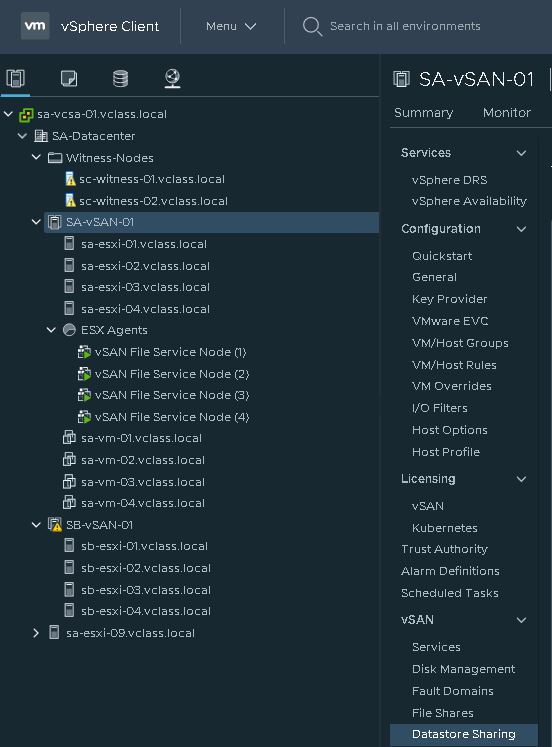552x747 pixels.
Task: Click the VMware vm logo
Action: point(35,26)
